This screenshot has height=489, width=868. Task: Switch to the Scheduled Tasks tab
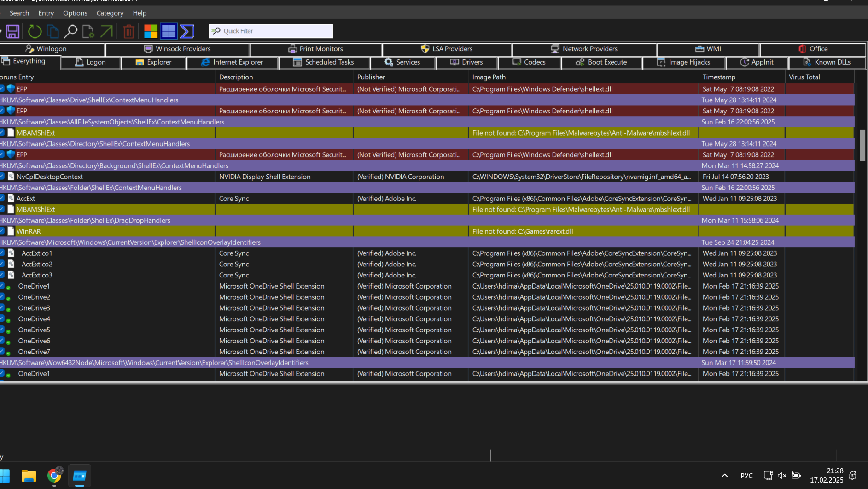(324, 62)
